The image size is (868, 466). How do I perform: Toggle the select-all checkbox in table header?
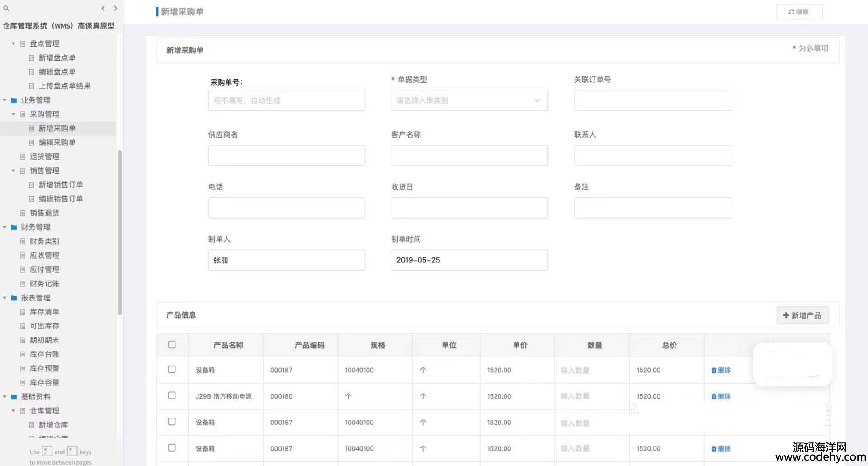click(x=172, y=345)
